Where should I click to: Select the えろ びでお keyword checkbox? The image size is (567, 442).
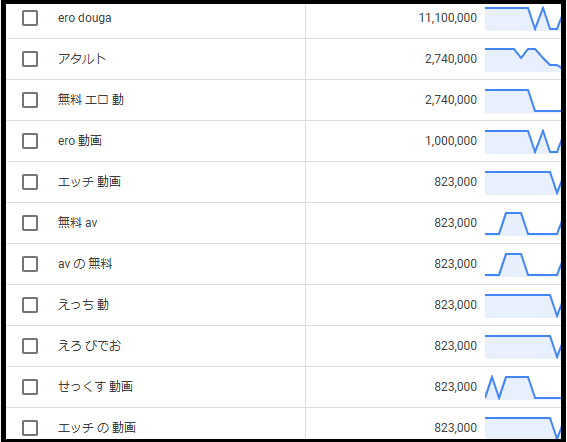tap(30, 346)
